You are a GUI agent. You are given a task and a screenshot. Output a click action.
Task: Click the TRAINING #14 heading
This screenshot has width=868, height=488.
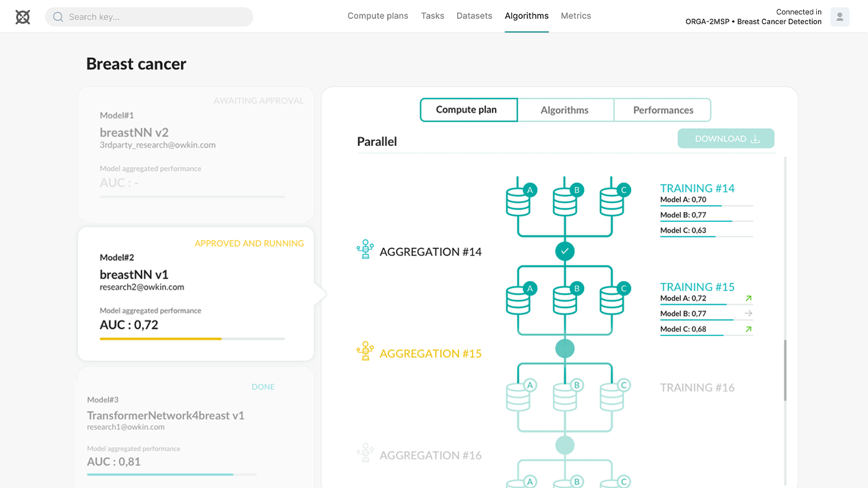pyautogui.click(x=697, y=188)
